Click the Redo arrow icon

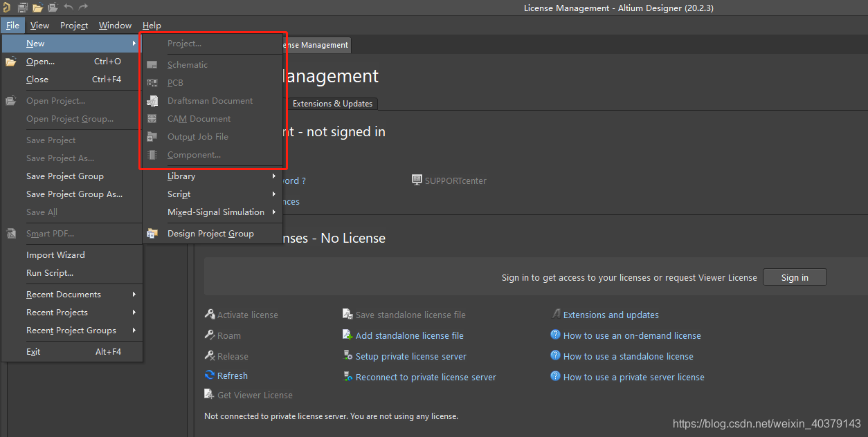tap(83, 7)
